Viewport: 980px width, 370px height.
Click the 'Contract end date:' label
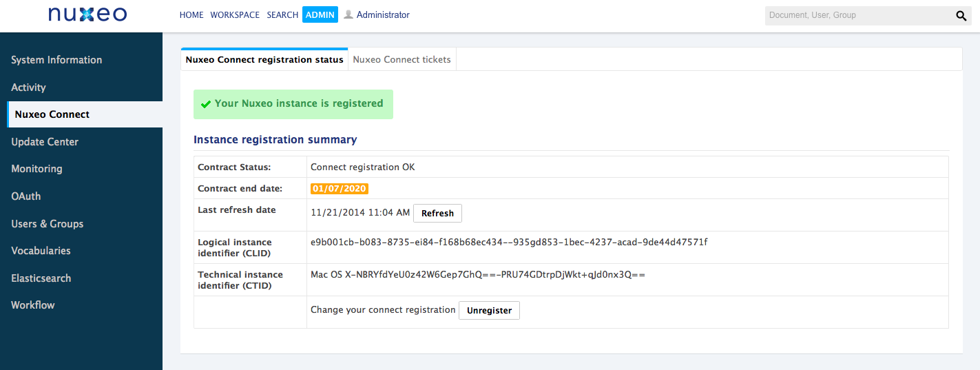tap(240, 189)
